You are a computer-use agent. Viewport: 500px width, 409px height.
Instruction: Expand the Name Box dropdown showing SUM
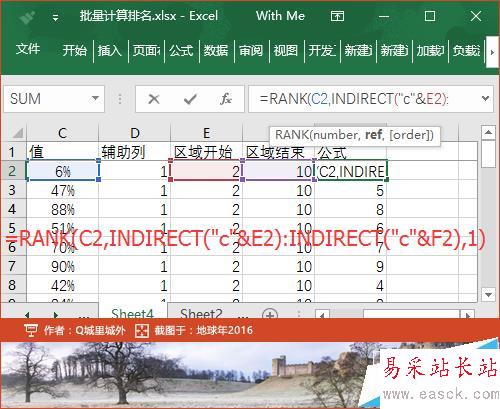(95, 98)
